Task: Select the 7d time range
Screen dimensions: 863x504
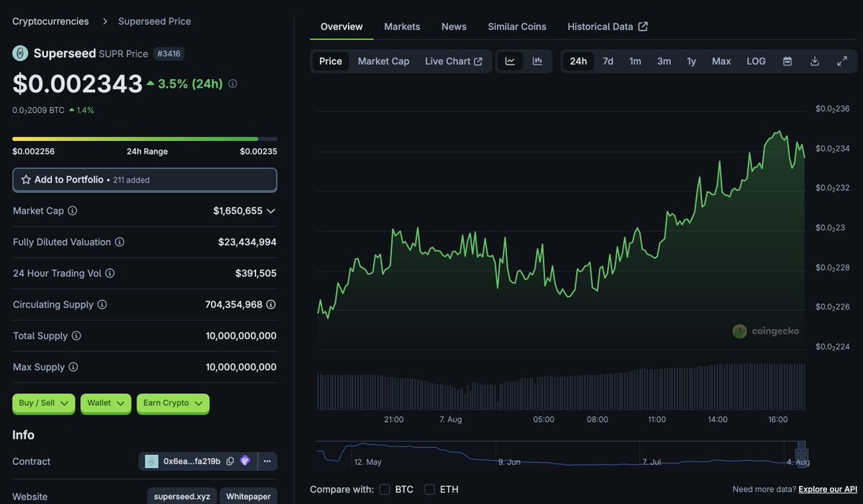Action: point(608,61)
